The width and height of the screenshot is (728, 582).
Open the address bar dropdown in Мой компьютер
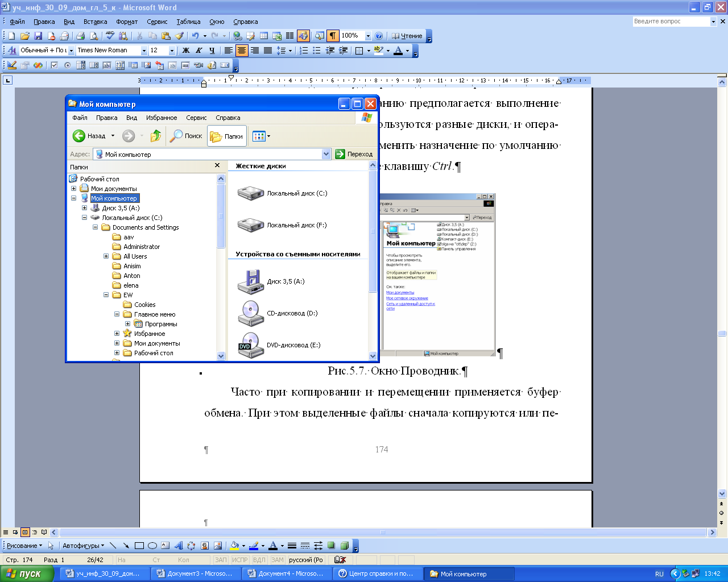coord(326,154)
